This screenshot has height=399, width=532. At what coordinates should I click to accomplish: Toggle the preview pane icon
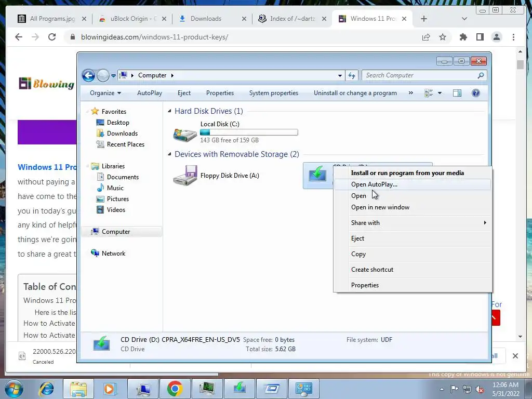457,93
